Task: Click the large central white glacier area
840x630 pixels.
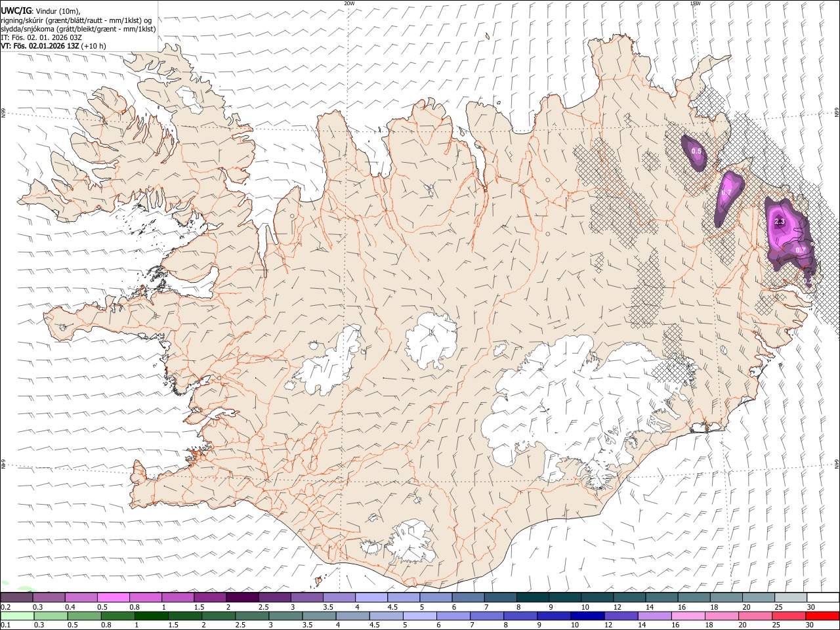Action: point(432,341)
